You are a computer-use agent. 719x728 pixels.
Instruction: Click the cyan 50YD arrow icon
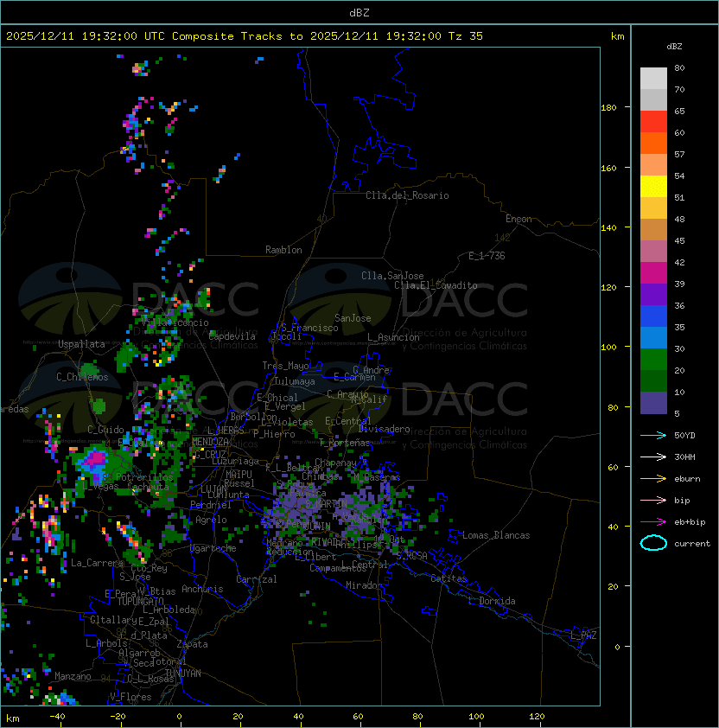pyautogui.click(x=653, y=435)
